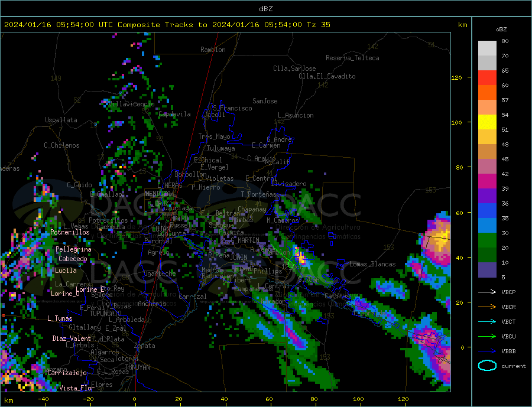Click the Villavicencio label

pos(131,104)
